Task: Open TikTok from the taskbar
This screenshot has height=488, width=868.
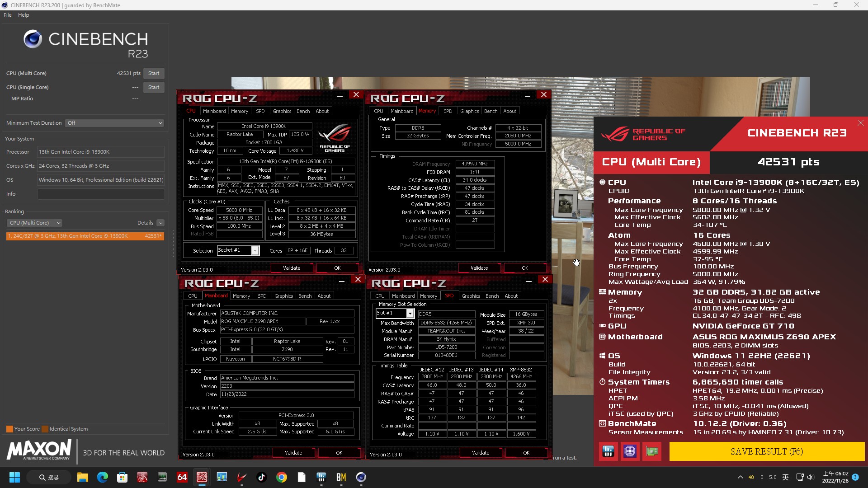Action: tap(261, 477)
